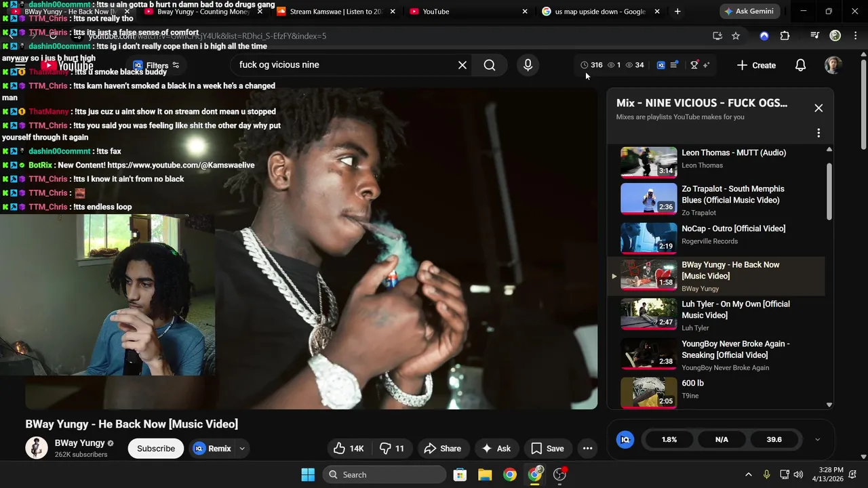Play NoCap - Outro [Official Video] from the mix
868x488 pixels.
pos(722,238)
